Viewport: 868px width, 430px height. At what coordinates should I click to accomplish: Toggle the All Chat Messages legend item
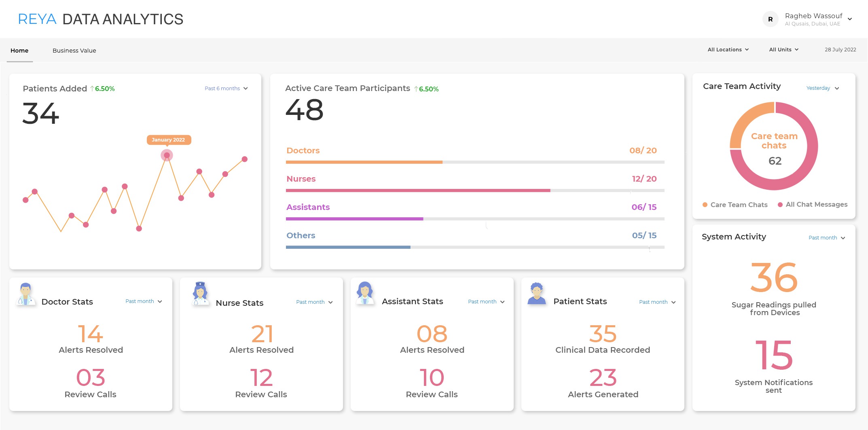pyautogui.click(x=813, y=205)
